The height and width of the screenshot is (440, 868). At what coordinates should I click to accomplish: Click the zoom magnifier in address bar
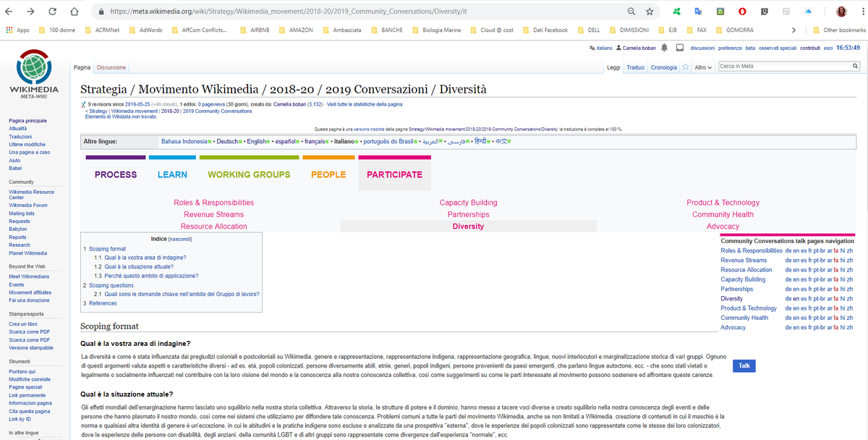tap(631, 12)
